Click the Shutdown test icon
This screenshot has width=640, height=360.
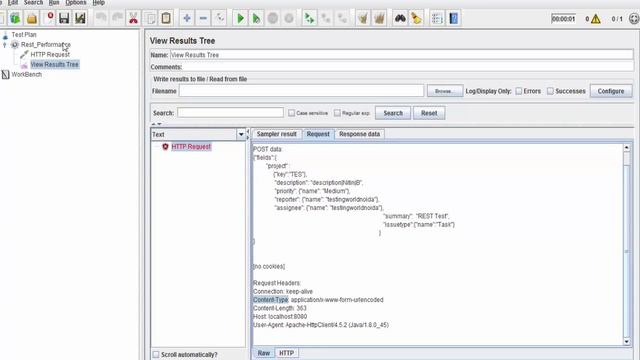pyautogui.click(x=289, y=18)
